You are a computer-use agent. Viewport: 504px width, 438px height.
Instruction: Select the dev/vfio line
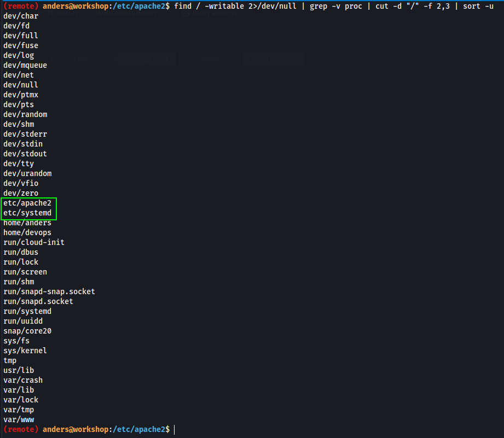[21, 183]
